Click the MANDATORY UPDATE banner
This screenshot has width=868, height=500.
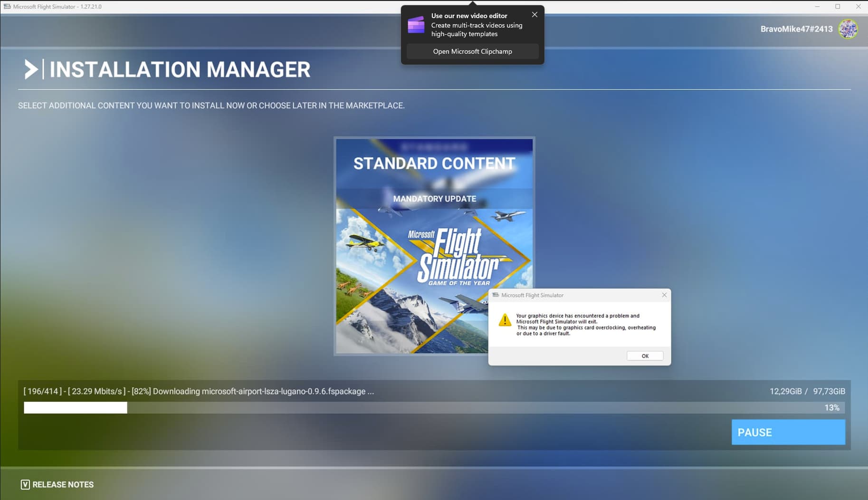[x=434, y=199]
